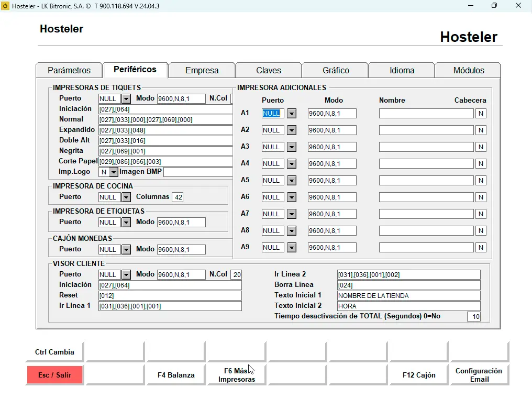
Task: Toggle the A5 Cabecera N field
Action: click(481, 181)
